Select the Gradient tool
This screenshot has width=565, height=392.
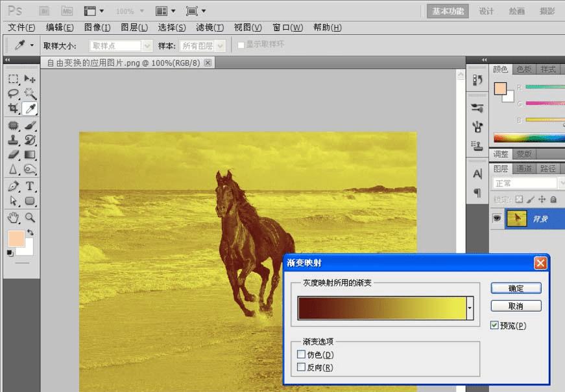pos(30,154)
